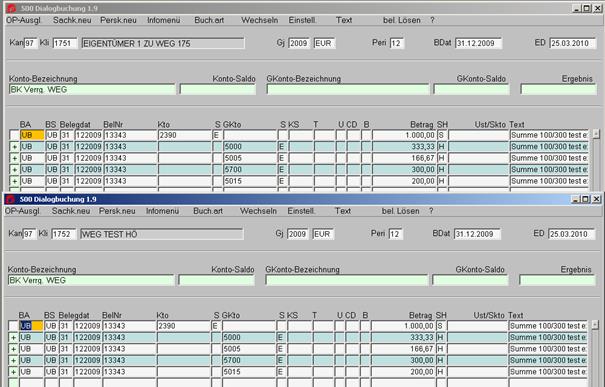The height and width of the screenshot is (387, 605).
Task: Open the Wechseln menu in the lower window
Action: [258, 211]
